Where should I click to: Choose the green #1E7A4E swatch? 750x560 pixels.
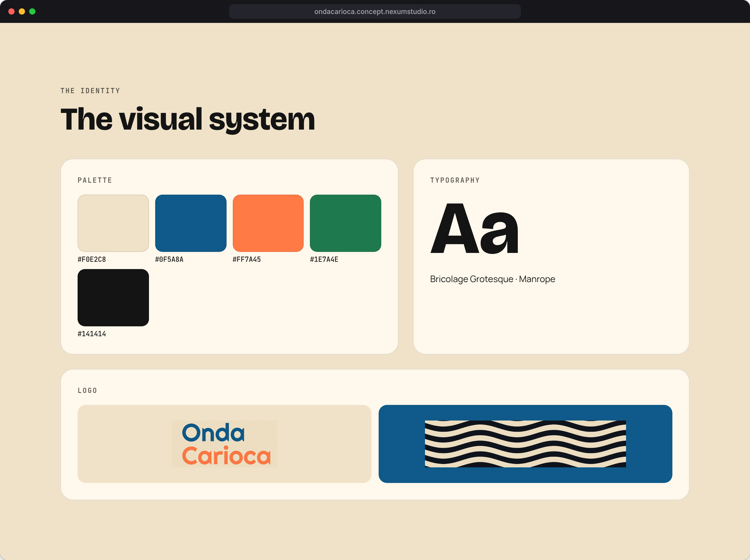coord(346,223)
